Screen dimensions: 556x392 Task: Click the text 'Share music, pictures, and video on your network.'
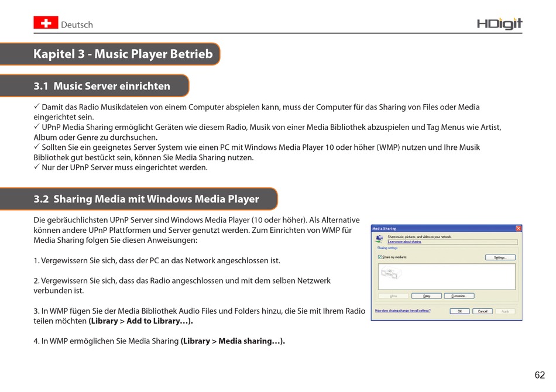420,237
